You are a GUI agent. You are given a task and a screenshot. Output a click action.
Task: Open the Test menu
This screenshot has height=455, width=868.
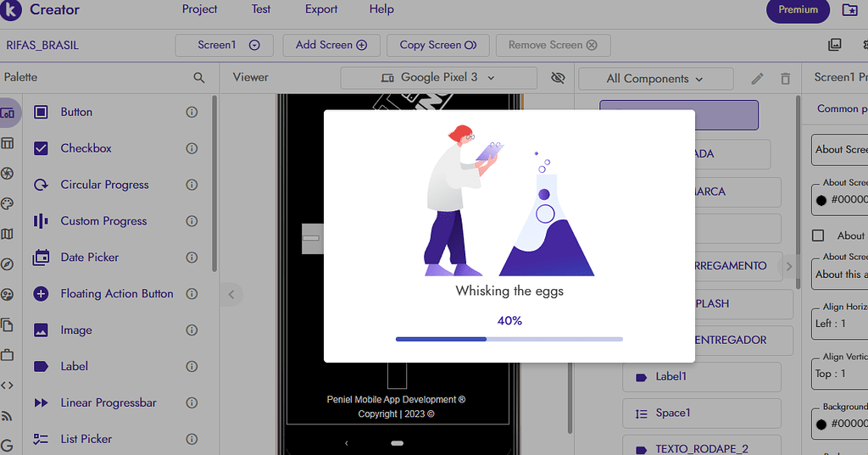pos(261,9)
